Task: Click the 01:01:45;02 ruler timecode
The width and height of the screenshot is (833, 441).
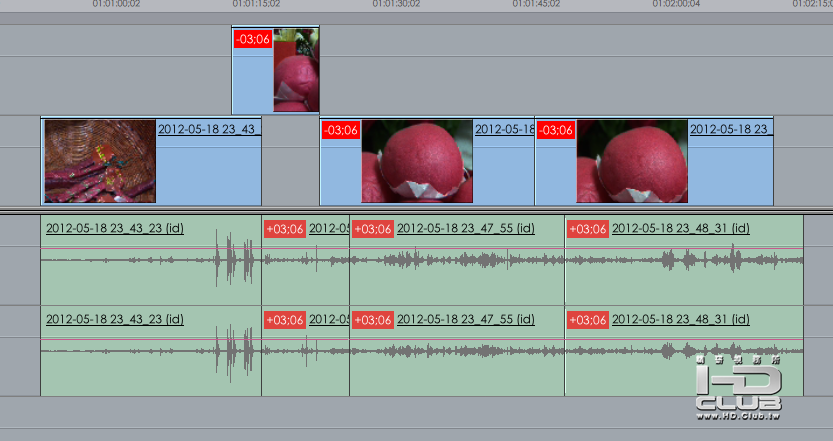Action: pyautogui.click(x=536, y=4)
